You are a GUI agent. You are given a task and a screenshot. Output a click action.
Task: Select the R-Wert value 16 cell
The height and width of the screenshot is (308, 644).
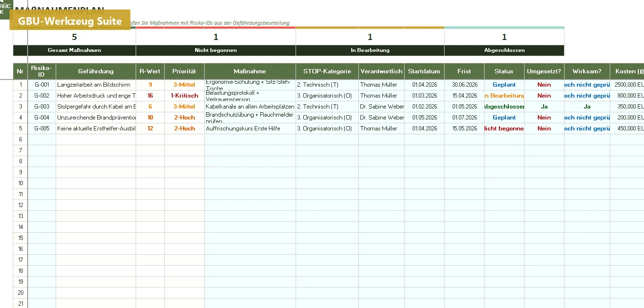coord(150,96)
